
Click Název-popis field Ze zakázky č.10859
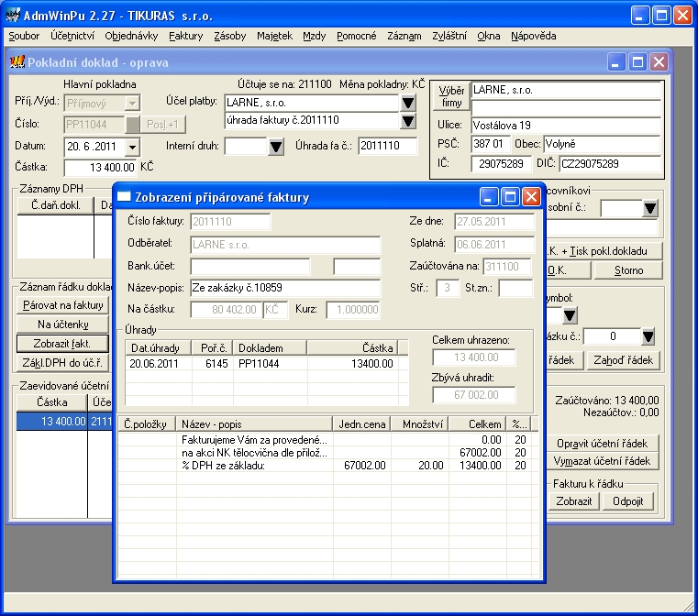[285, 288]
